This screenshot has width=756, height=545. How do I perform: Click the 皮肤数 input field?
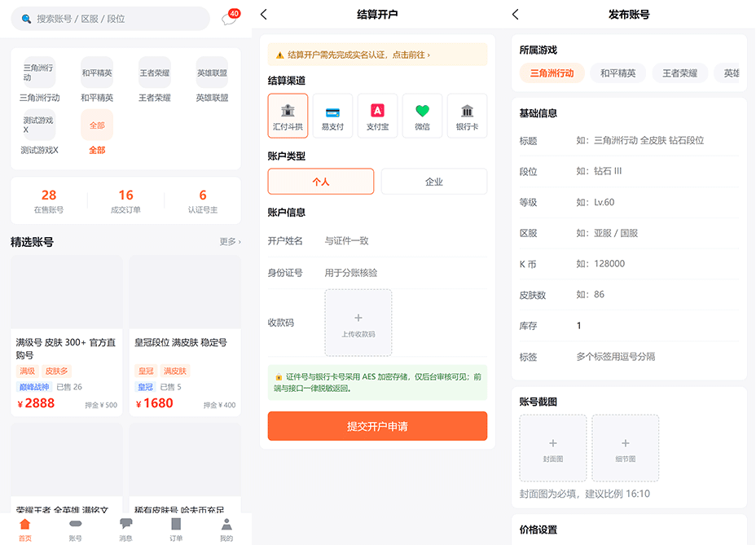[657, 295]
